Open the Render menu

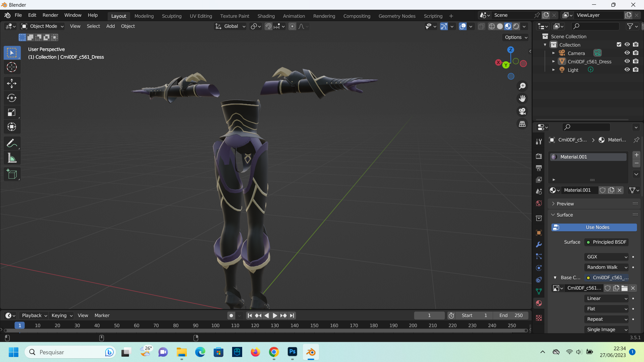pyautogui.click(x=50, y=15)
